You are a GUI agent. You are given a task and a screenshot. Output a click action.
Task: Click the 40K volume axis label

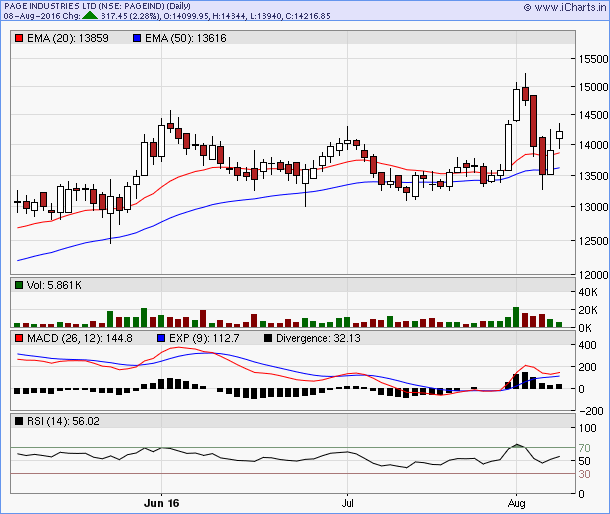pyautogui.click(x=588, y=292)
